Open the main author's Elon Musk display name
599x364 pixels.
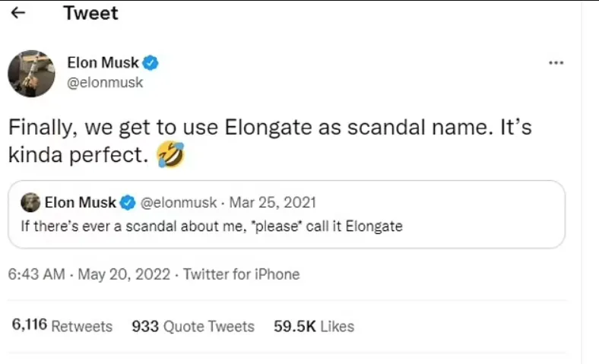(x=103, y=63)
